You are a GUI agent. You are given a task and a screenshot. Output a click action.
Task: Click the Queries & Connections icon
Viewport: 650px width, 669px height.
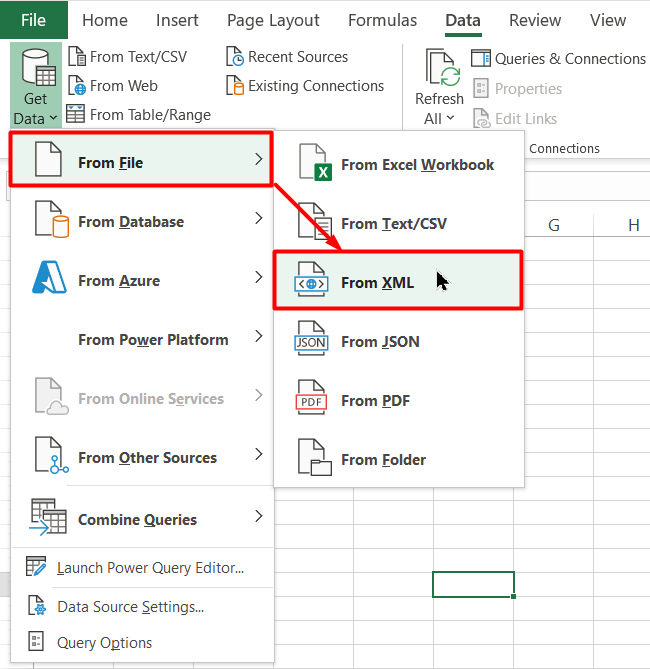481,58
